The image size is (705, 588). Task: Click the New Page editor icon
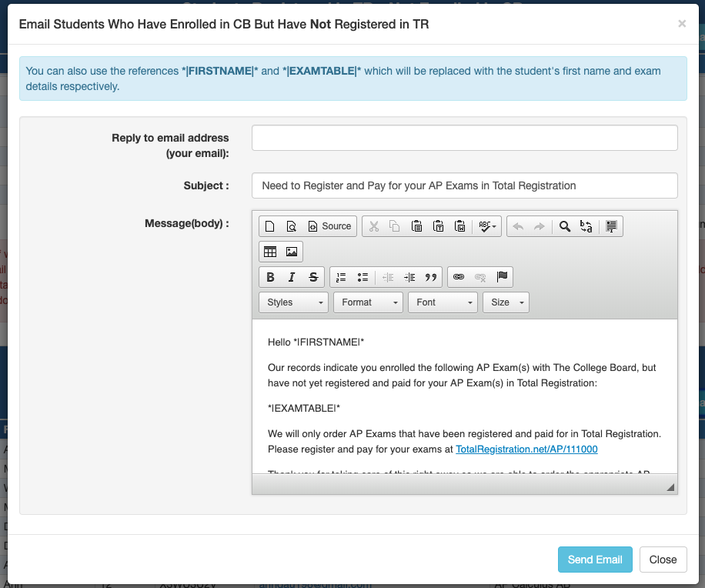tap(270, 226)
